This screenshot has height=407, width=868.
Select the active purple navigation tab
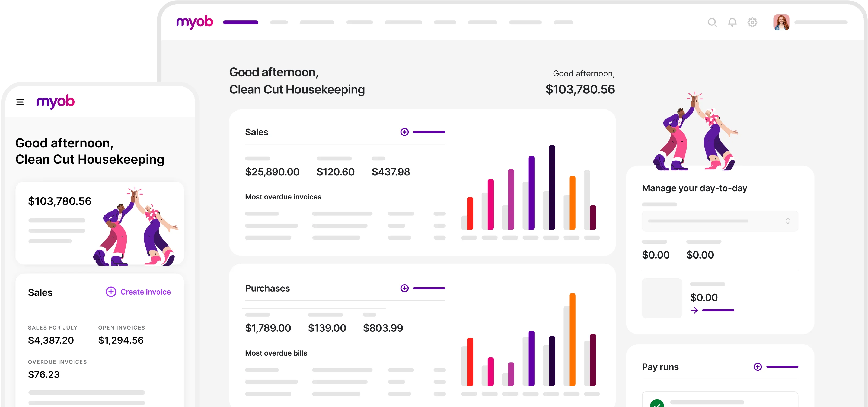240,22
